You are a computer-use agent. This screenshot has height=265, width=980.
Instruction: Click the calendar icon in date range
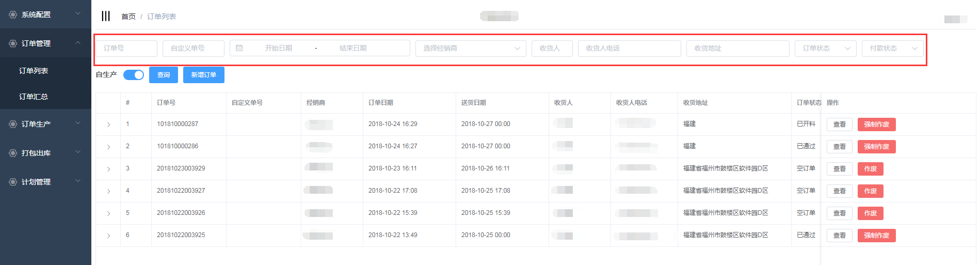pyautogui.click(x=239, y=48)
